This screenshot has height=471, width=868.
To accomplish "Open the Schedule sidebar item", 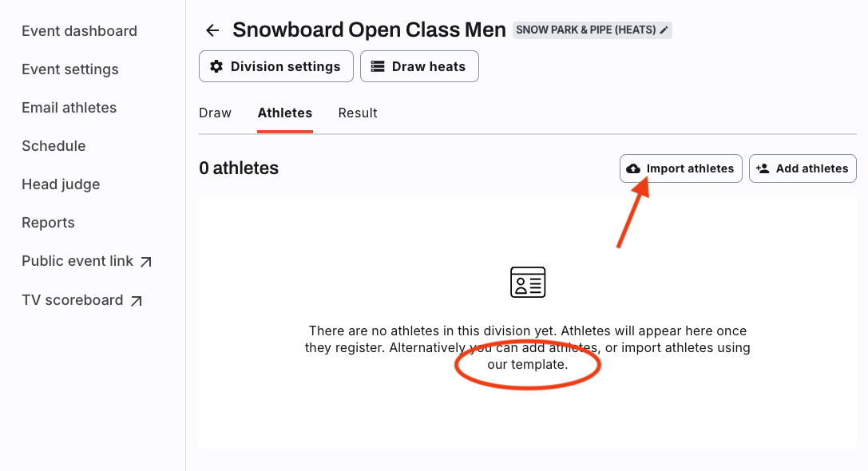I will (54, 145).
